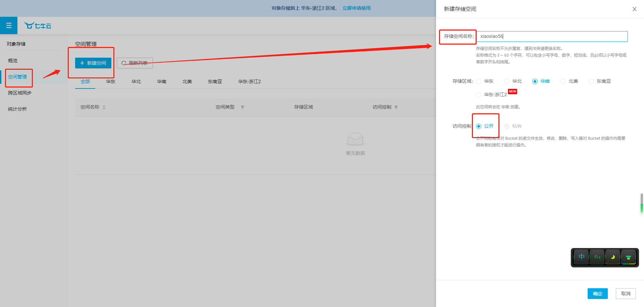Click the 对象存储 sidebar heading
Screen dimensions: 644x307
16,44
